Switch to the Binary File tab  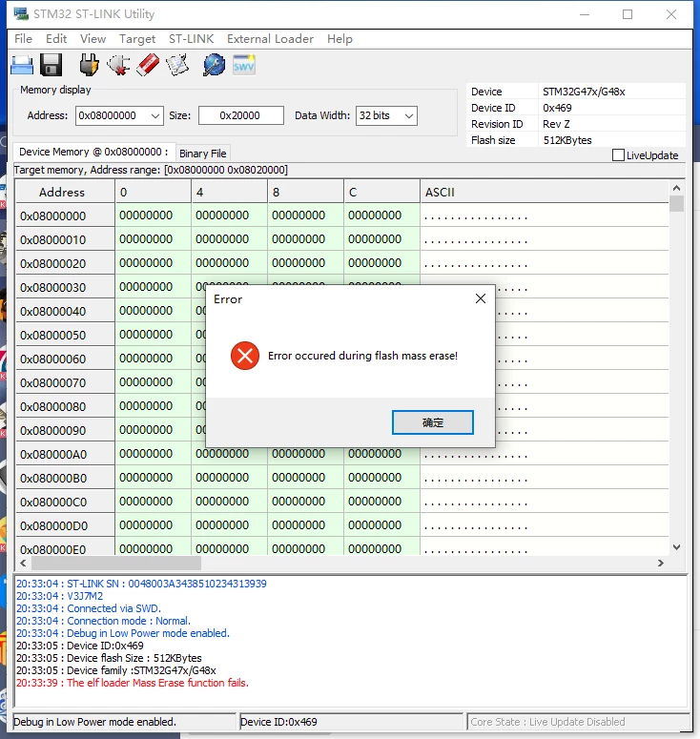(203, 154)
